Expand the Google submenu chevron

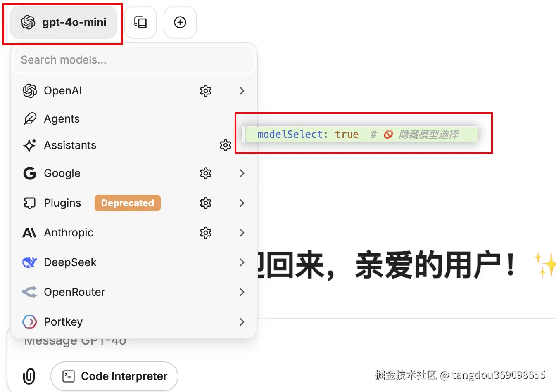242,173
